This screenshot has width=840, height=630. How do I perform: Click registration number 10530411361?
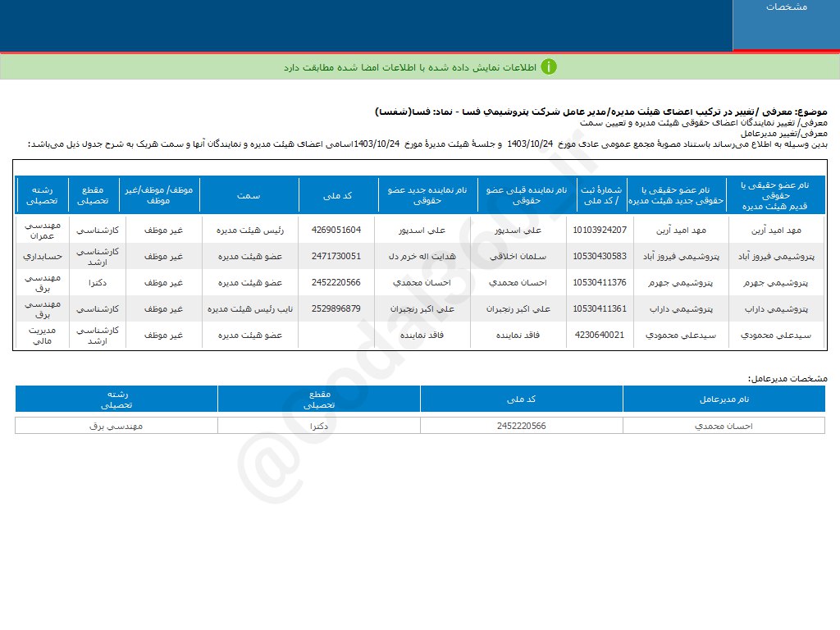tap(600, 309)
